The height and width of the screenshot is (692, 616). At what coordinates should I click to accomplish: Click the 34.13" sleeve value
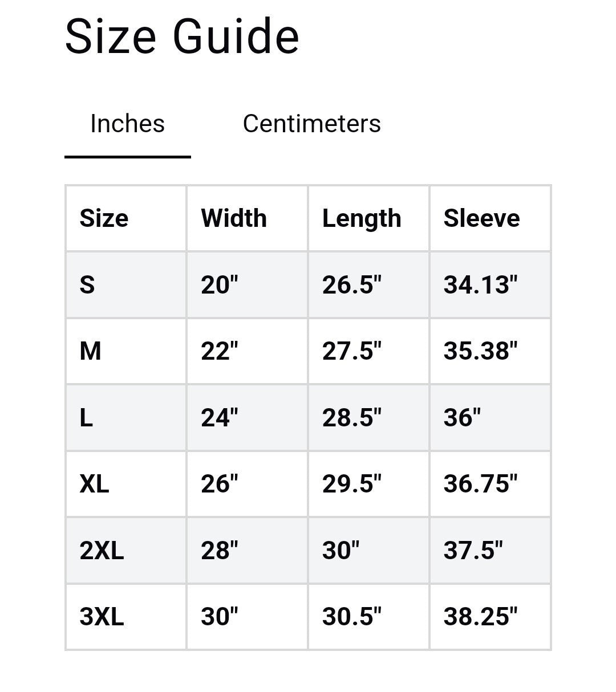[x=480, y=284]
